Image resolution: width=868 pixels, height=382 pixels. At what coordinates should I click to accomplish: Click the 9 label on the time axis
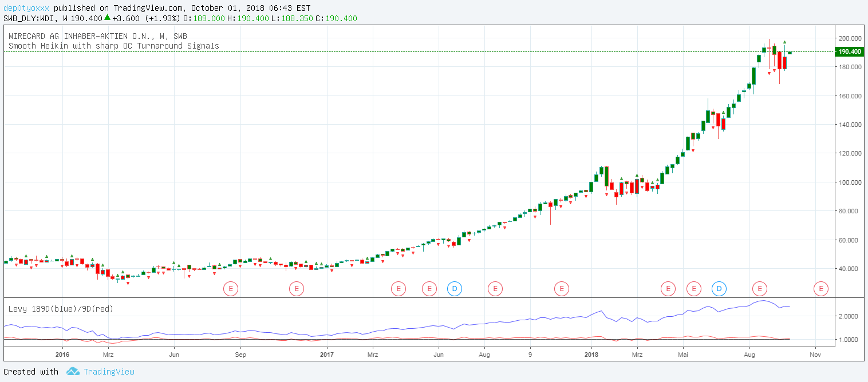tap(530, 355)
